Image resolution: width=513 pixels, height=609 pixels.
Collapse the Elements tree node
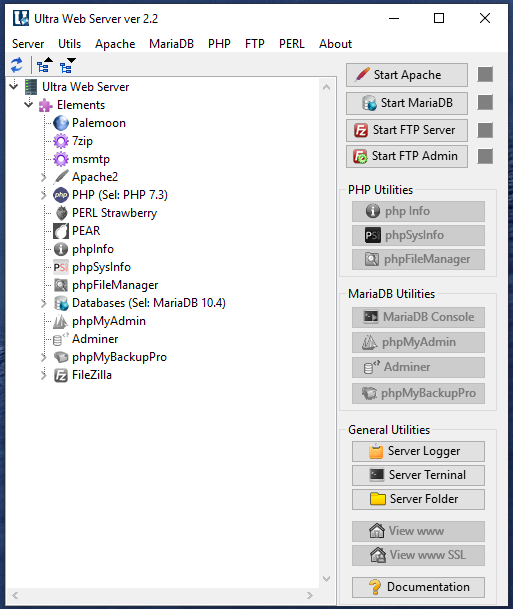point(28,104)
